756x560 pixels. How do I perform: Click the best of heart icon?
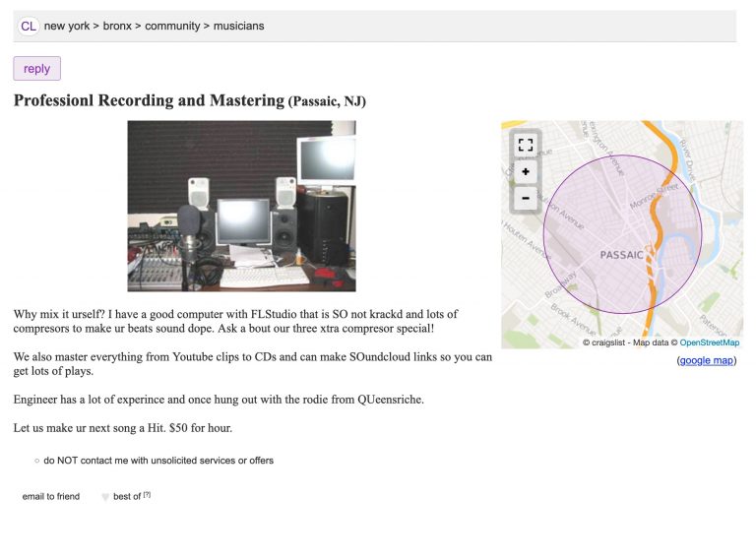coord(105,497)
